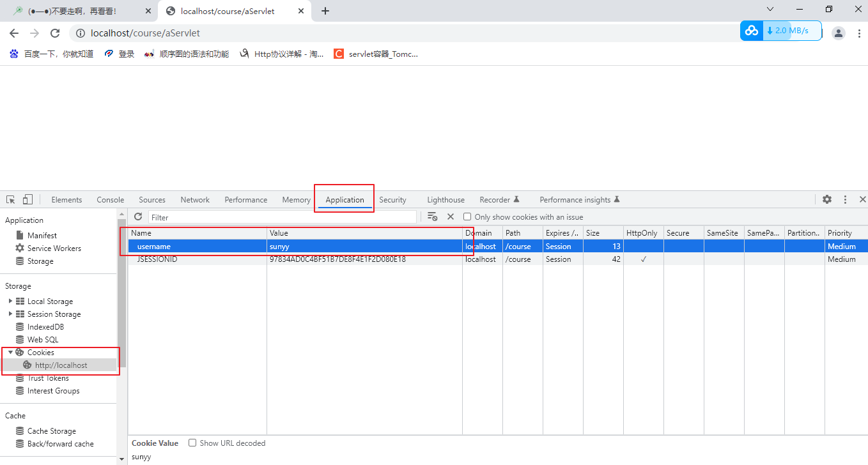The image size is (868, 465).
Task: Open the Service Workers section
Action: click(54, 248)
